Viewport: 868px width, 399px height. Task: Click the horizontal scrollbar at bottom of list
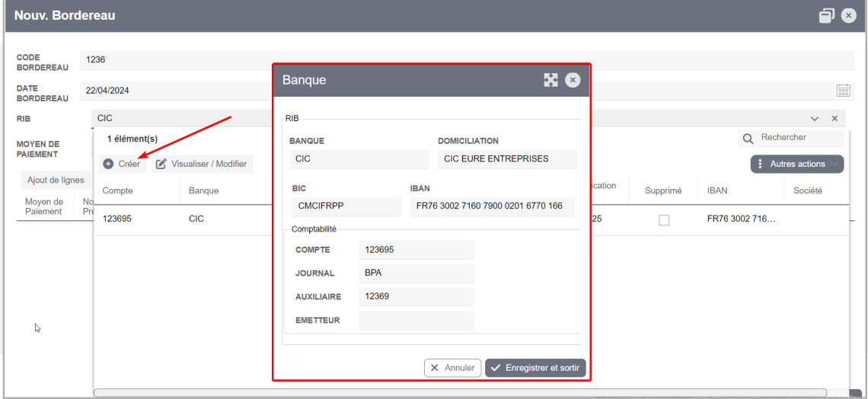pyautogui.click(x=460, y=393)
